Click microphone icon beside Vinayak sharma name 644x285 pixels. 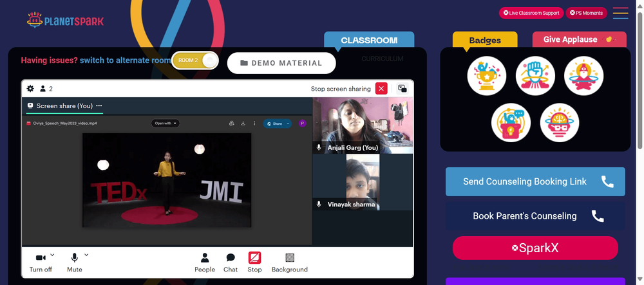319,204
